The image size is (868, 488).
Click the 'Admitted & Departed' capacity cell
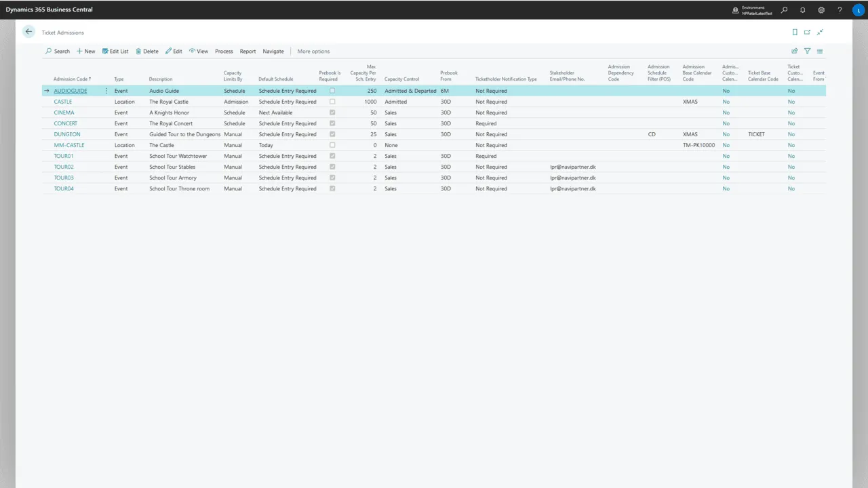click(x=410, y=91)
